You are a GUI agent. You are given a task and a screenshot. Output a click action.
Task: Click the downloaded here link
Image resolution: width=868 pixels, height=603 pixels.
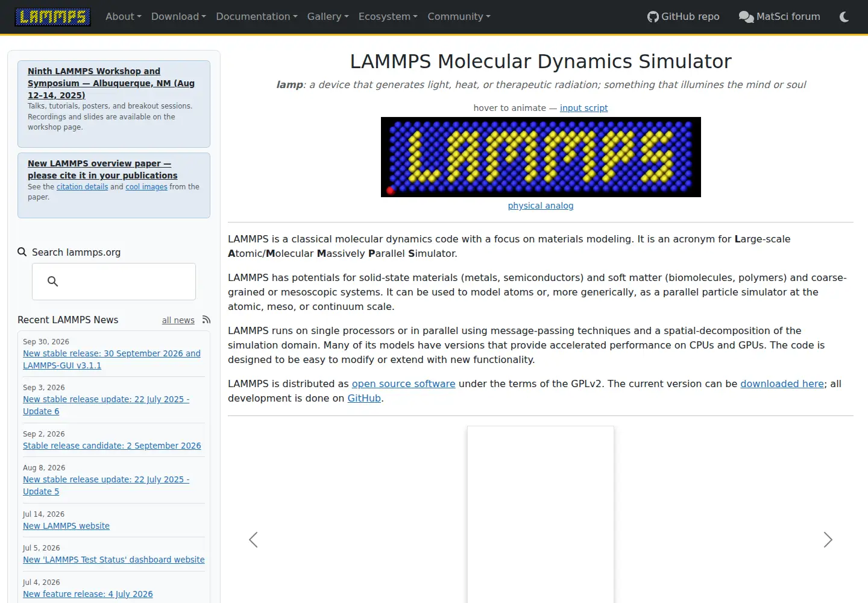[782, 384]
